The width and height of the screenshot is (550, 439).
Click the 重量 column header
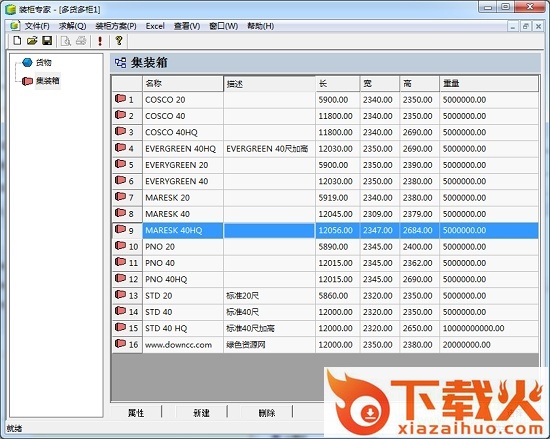click(x=489, y=83)
